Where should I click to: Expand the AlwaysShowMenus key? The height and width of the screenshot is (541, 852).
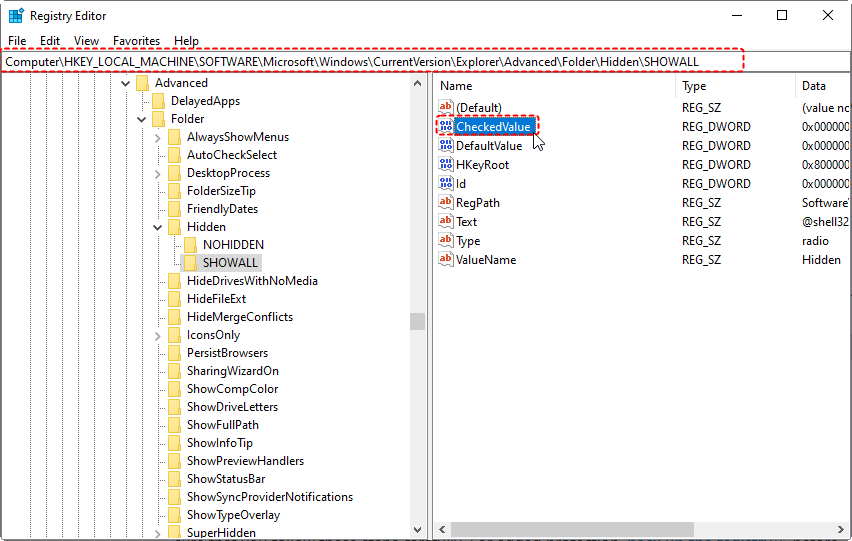coord(158,137)
